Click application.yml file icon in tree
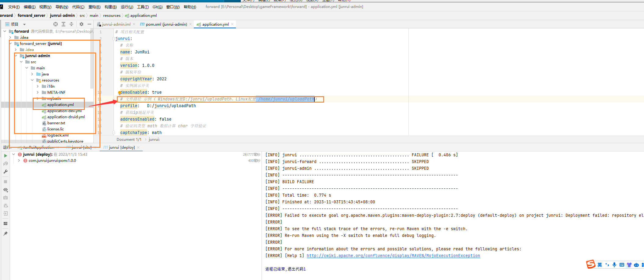The image size is (644, 280). tap(44, 105)
